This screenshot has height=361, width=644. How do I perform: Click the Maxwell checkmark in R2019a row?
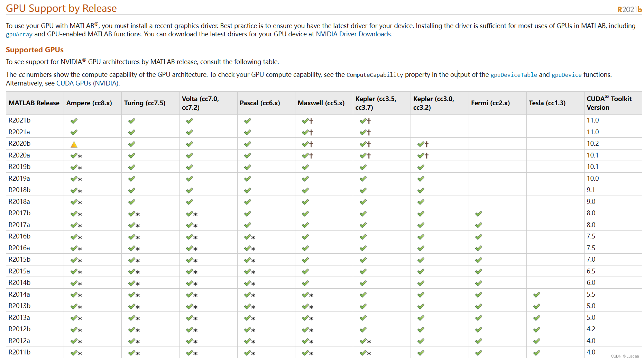click(x=305, y=179)
